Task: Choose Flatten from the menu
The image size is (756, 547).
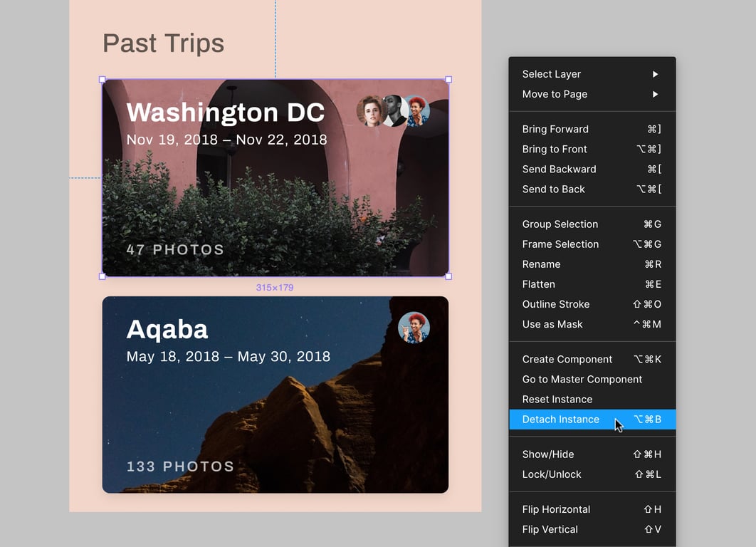Action: click(x=538, y=284)
